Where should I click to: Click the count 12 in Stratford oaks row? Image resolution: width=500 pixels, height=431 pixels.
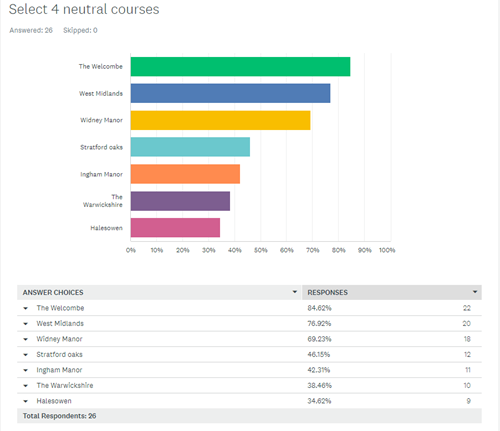pos(467,354)
